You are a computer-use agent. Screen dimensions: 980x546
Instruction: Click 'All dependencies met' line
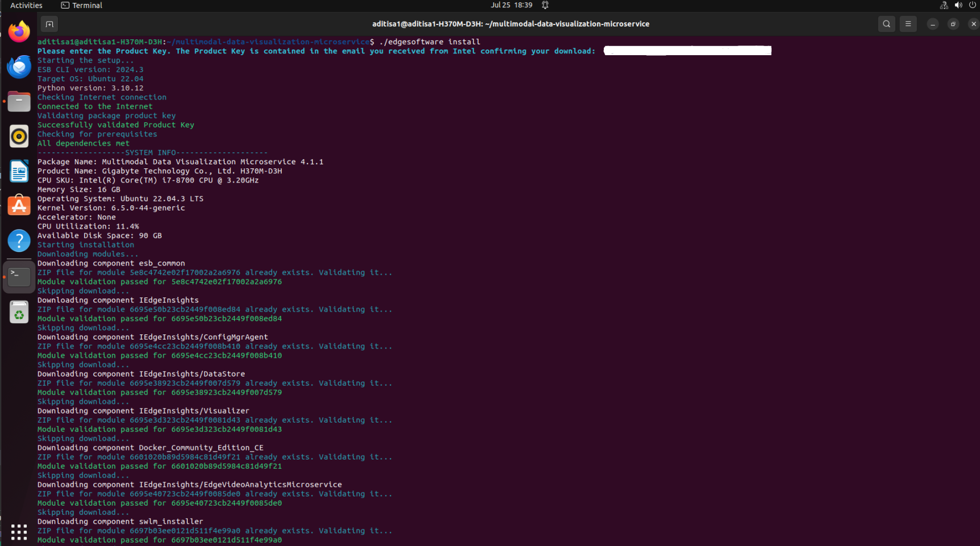click(x=84, y=143)
